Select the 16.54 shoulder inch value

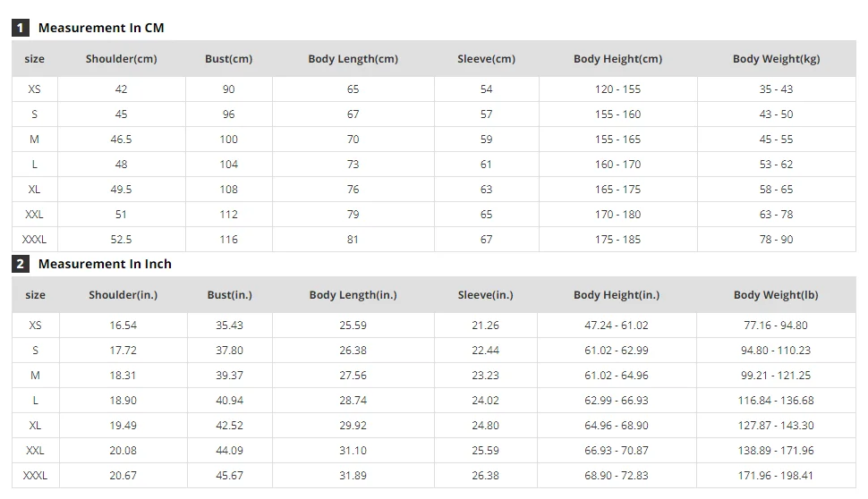pyautogui.click(x=123, y=326)
